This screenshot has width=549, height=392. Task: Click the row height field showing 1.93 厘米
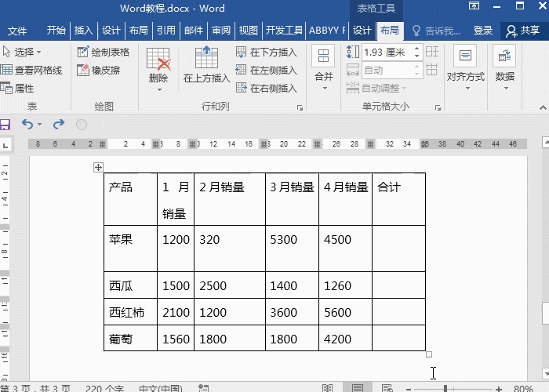387,53
